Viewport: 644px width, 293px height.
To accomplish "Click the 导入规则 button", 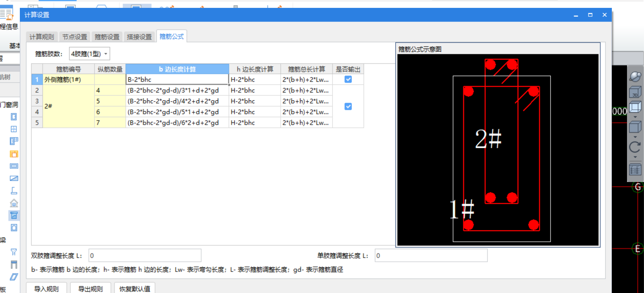I will click(x=47, y=289).
